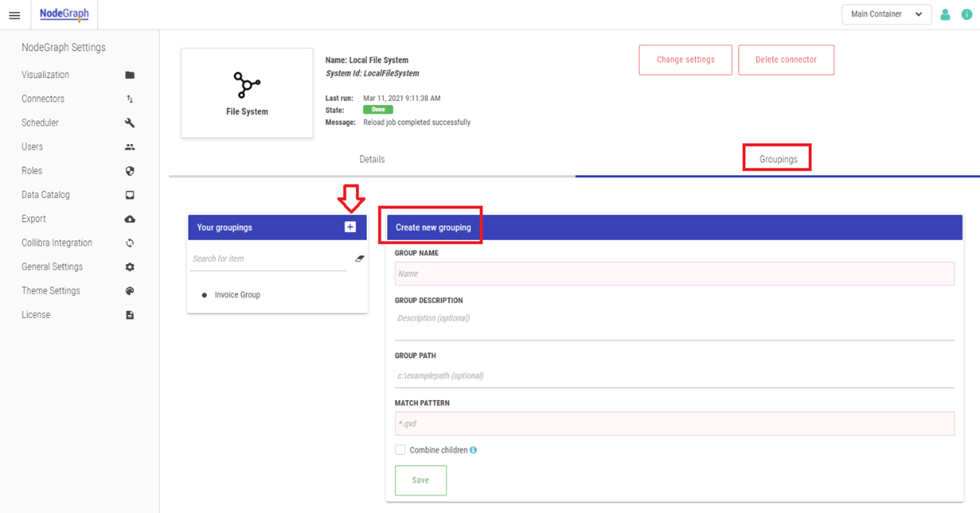This screenshot has width=980, height=513.
Task: Switch to the Details tab
Action: pyautogui.click(x=372, y=159)
